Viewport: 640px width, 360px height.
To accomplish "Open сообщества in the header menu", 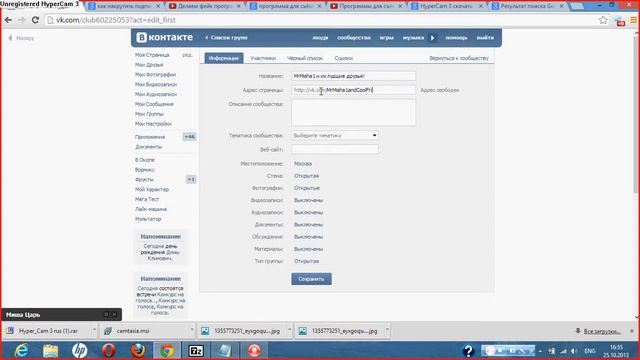I will 354,38.
